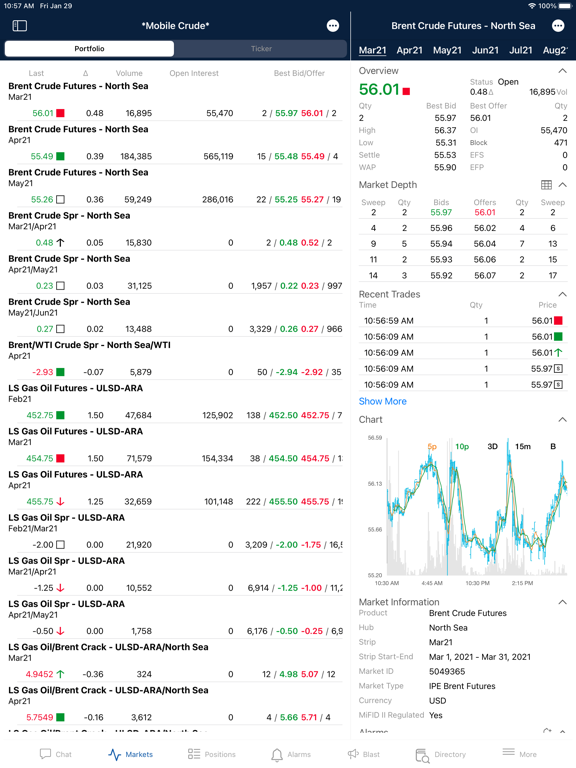Click green square beside 452.75 Gas Oil Feb21
576x768 pixels.
pos(60,415)
